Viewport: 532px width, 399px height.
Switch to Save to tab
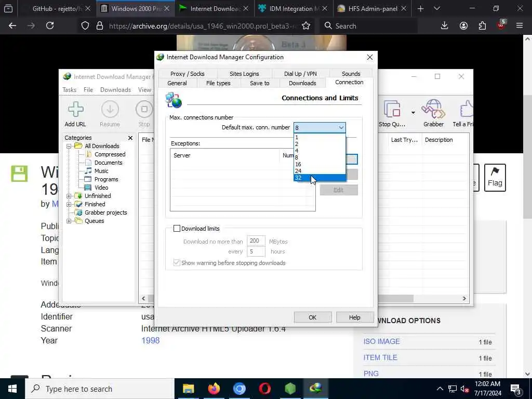[x=260, y=83]
